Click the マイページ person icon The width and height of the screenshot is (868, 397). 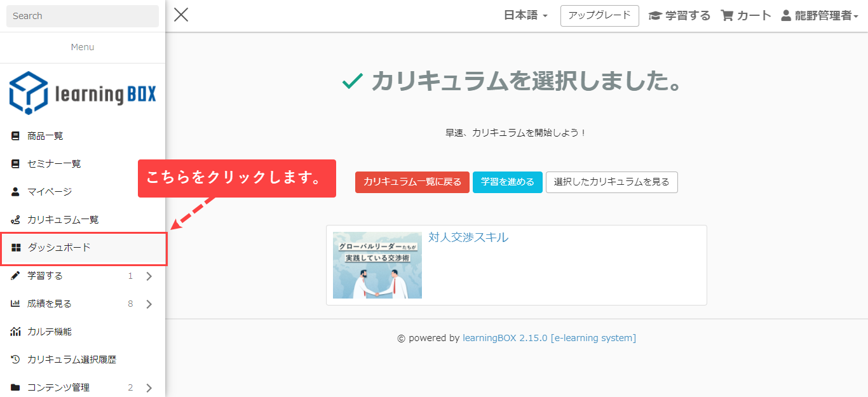(x=16, y=192)
